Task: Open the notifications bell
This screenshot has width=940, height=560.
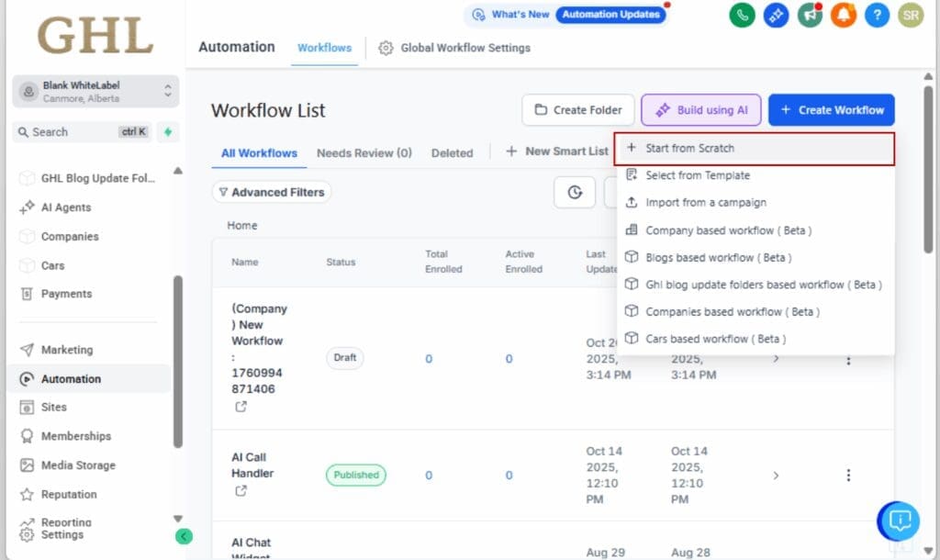Action: pos(843,14)
